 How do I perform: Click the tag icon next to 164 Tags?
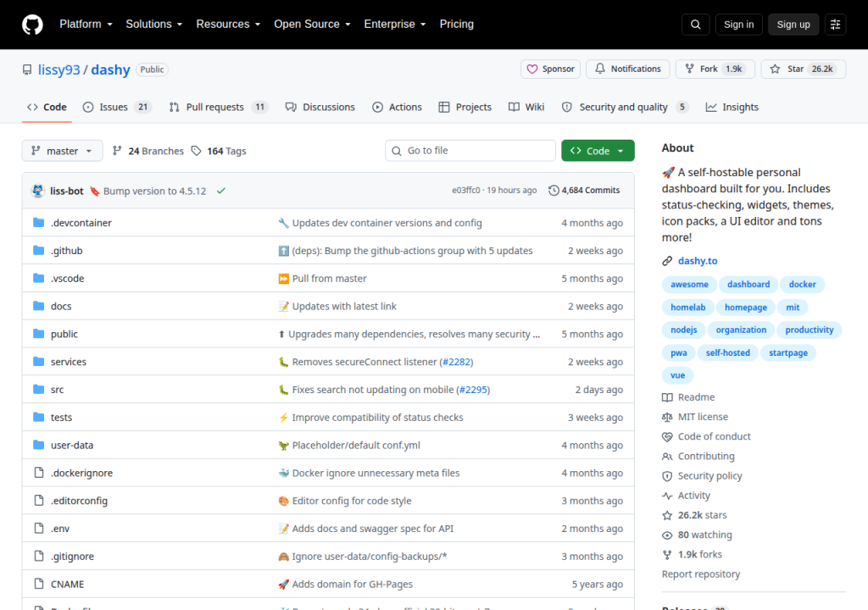click(196, 151)
